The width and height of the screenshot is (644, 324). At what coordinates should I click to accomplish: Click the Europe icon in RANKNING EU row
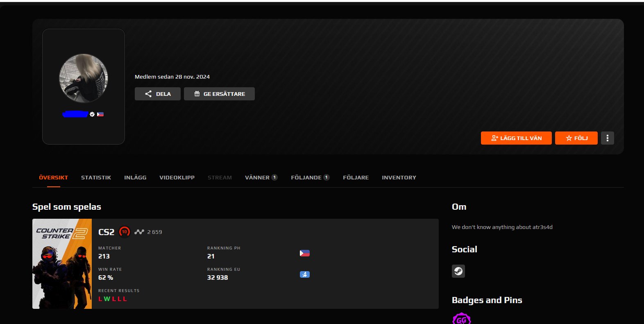click(304, 274)
